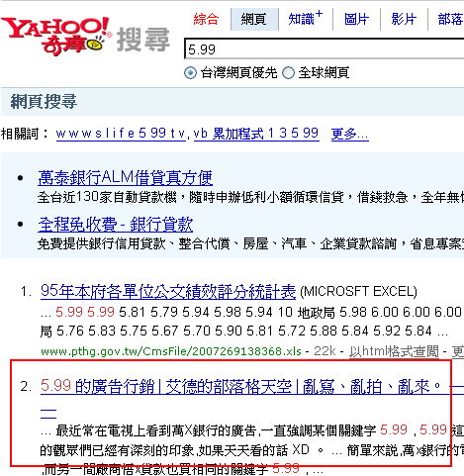Select 全球網頁 radio button
464x476 pixels.
pos(288,73)
